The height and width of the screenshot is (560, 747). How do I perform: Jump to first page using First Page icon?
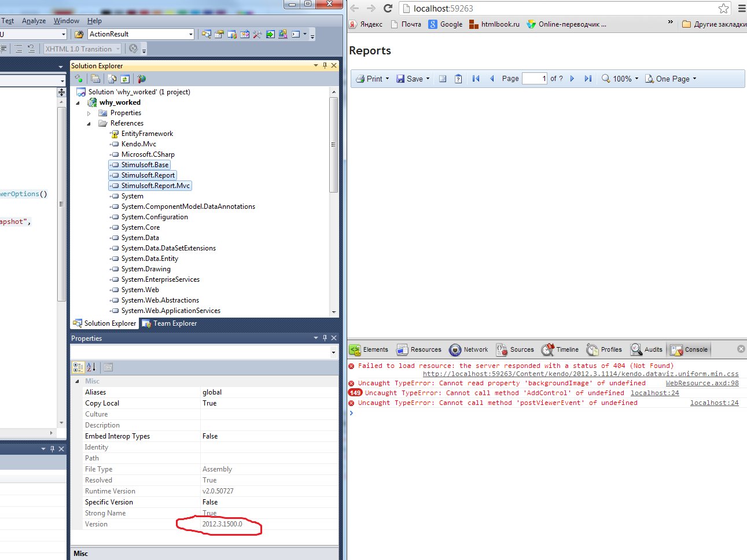click(474, 78)
